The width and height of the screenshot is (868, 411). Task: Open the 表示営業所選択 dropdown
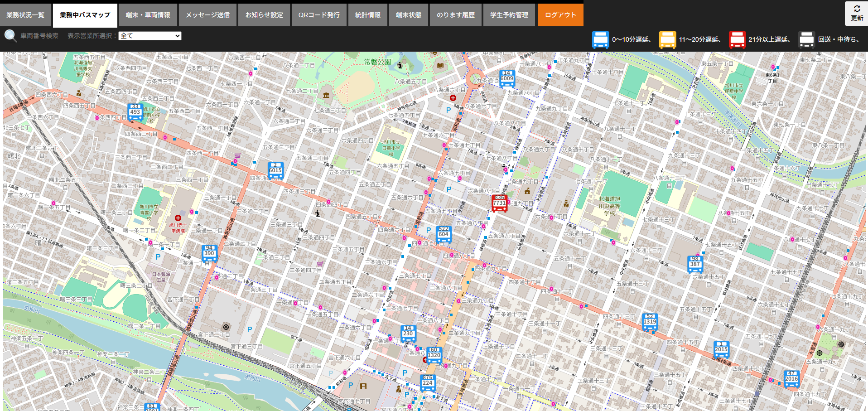tap(149, 36)
